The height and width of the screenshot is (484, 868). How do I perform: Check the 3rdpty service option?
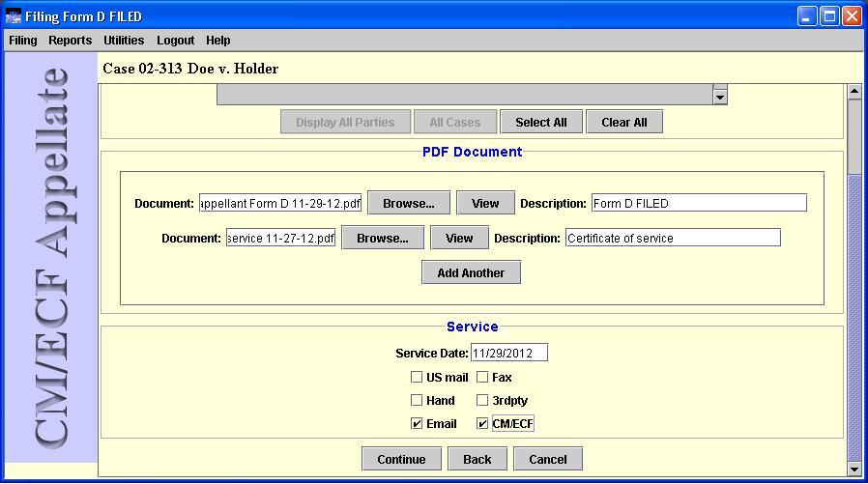pyautogui.click(x=482, y=400)
